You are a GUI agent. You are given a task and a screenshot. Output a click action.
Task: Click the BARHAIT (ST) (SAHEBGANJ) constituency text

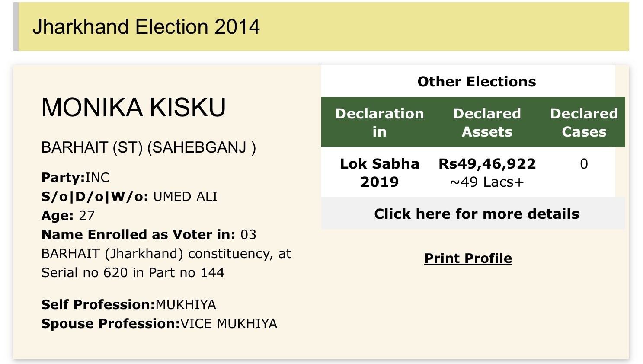148,147
